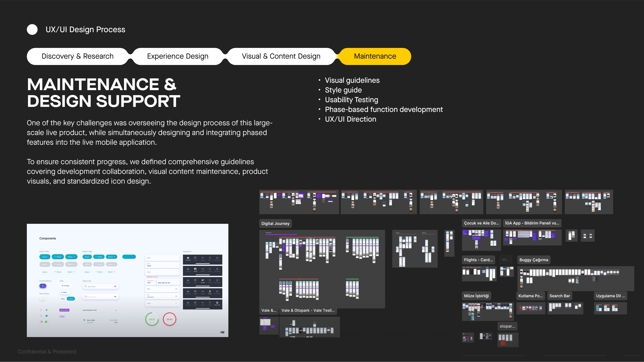Open the Experience Design tab
This screenshot has height=362, width=644.
click(x=177, y=56)
